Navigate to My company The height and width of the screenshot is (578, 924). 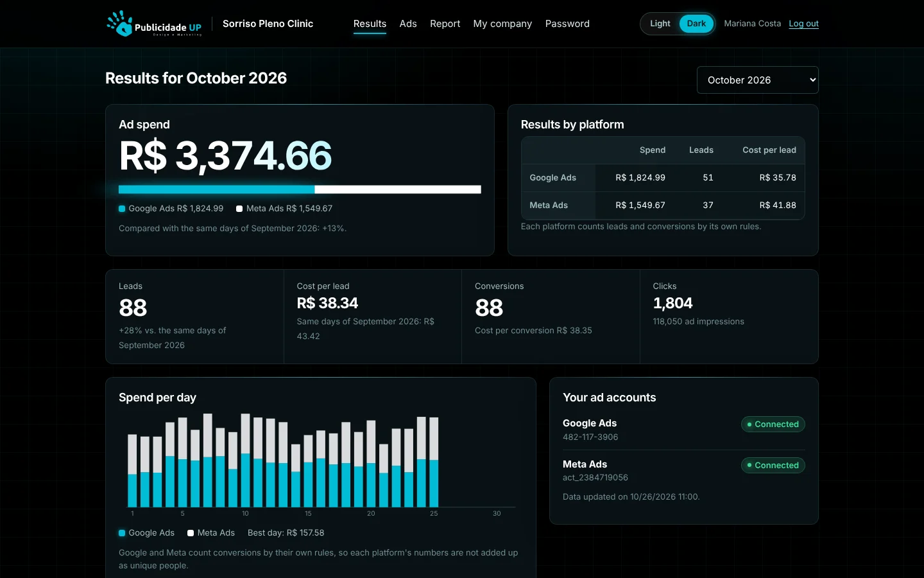(502, 24)
